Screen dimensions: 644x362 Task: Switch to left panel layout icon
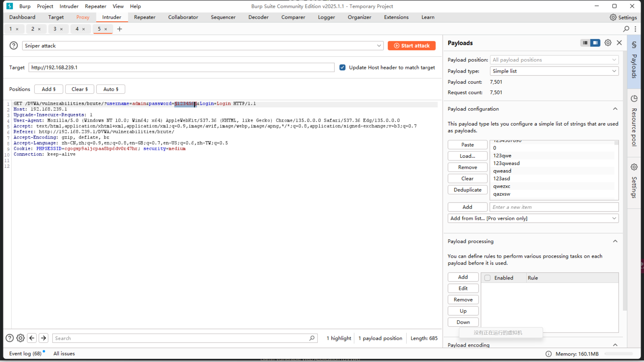[585, 43]
